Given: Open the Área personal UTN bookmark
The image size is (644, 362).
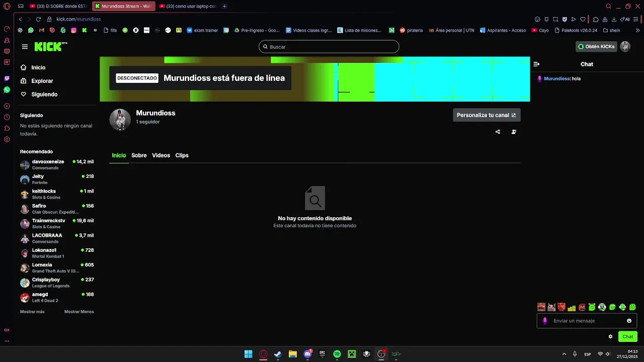Looking at the screenshot, I should (451, 30).
